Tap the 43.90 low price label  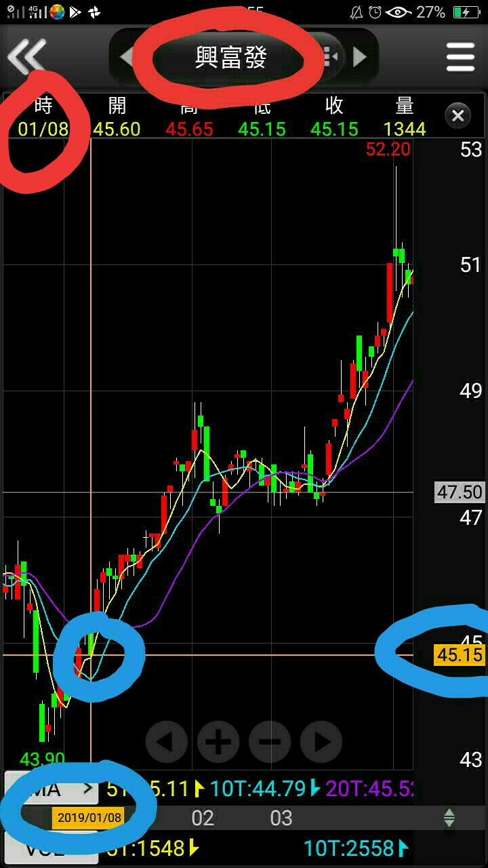pos(42,759)
